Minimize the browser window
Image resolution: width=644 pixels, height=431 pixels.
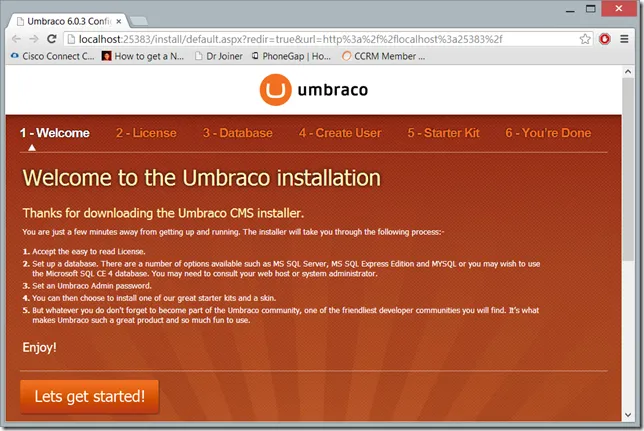pyautogui.click(x=570, y=9)
